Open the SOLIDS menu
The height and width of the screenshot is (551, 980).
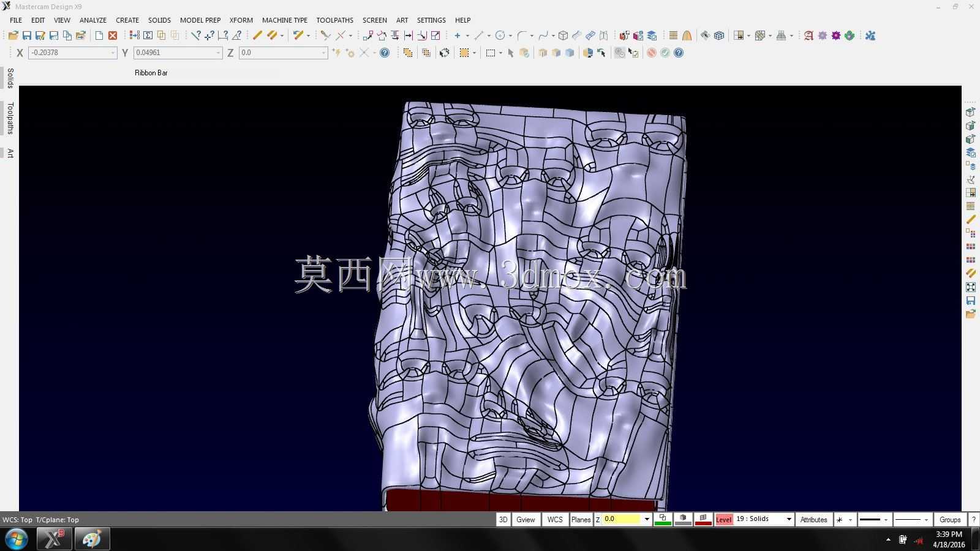click(x=159, y=20)
